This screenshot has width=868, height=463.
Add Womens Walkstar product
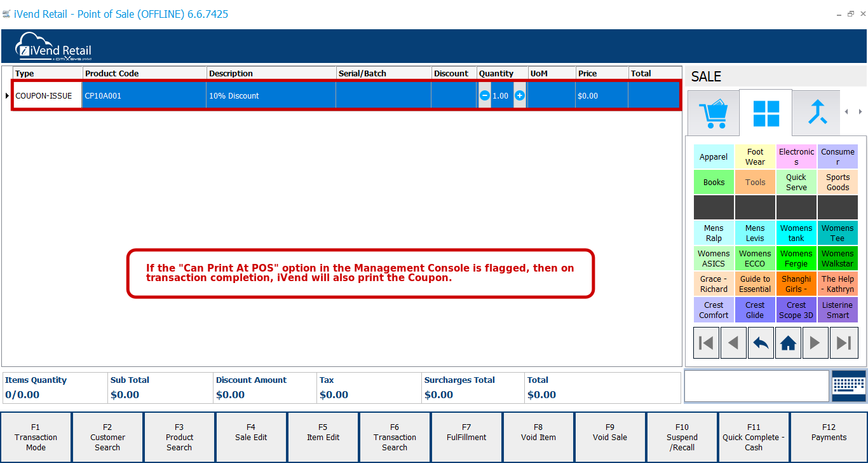[837, 258]
